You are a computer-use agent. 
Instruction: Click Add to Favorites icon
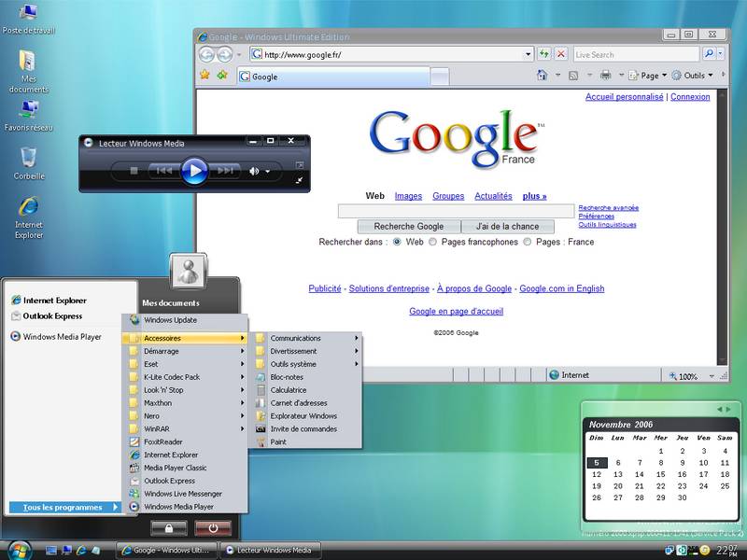(222, 75)
